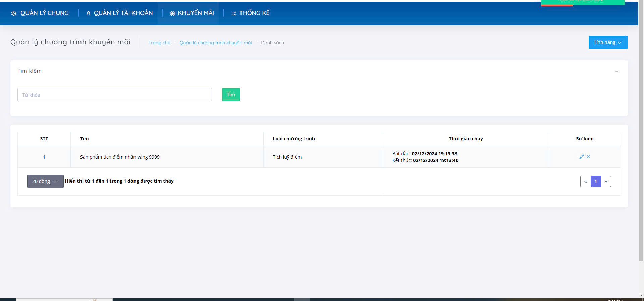Viewport: 644px width, 301px height.
Task: Click gear icon beside QUẢN LÝ CHUNG
Action: [14, 13]
